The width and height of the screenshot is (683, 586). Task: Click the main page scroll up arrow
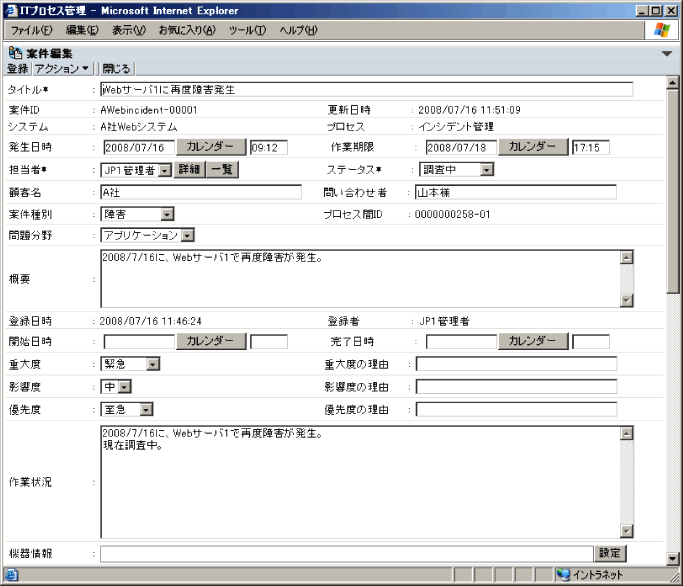pyautogui.click(x=673, y=82)
